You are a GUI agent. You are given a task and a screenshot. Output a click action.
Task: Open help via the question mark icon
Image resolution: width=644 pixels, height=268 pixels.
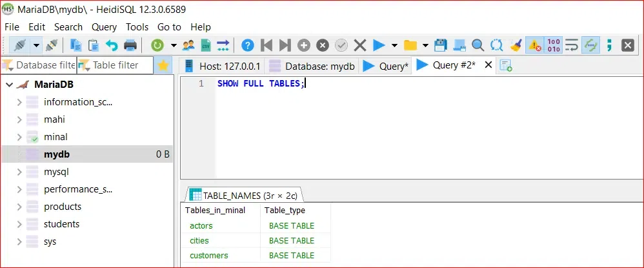[x=248, y=45]
